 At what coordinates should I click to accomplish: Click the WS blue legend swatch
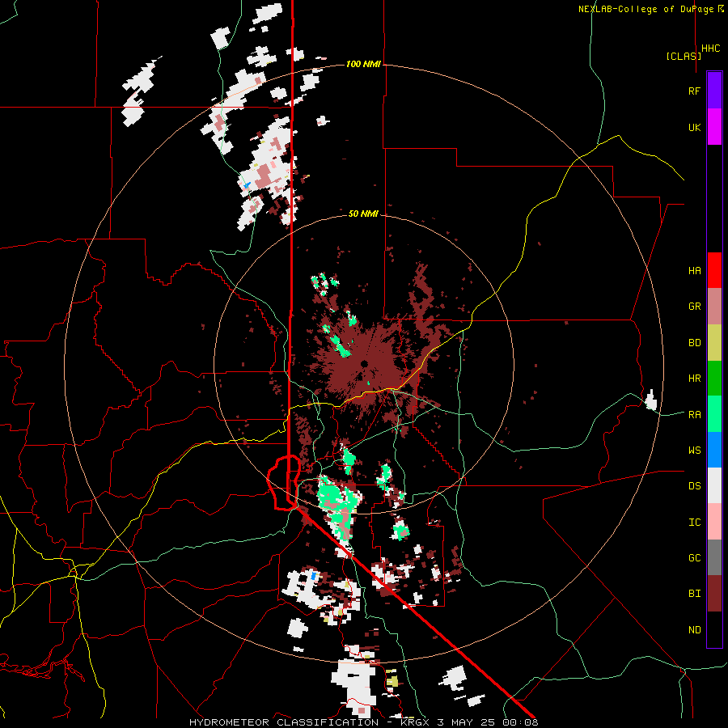[x=714, y=450]
